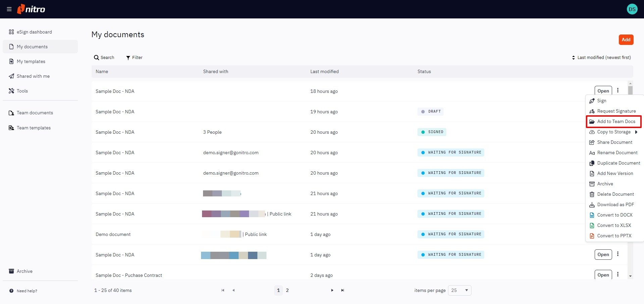Jump to the last page arrow
This screenshot has height=304, width=644.
343,290
